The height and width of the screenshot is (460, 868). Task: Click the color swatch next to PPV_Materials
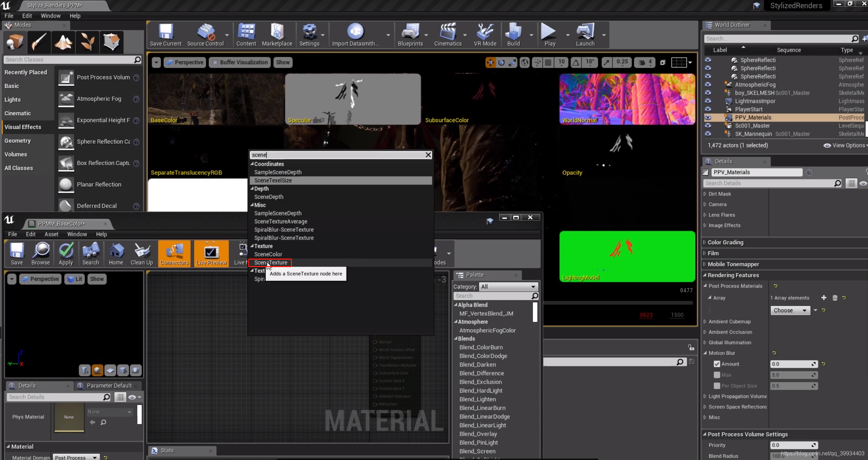[x=705, y=172]
